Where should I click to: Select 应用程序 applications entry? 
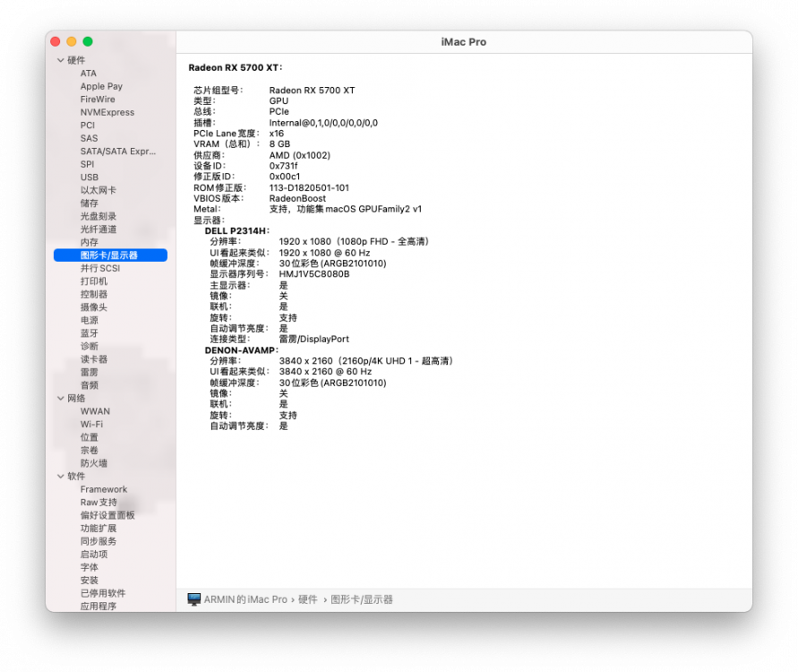click(x=99, y=606)
